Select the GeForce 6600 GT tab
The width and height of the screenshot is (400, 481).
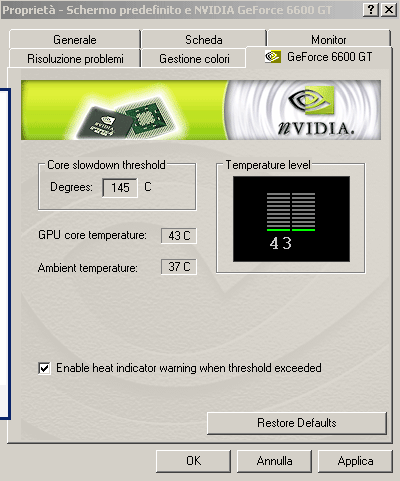(319, 57)
